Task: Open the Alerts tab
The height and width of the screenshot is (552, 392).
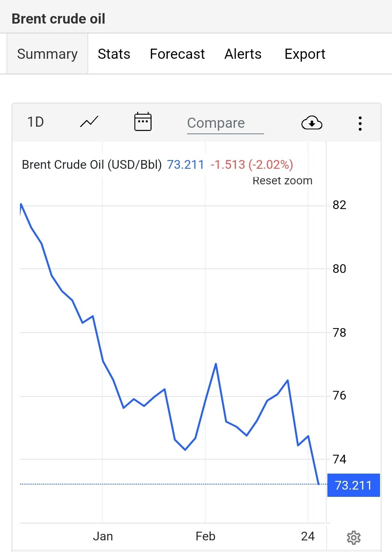Action: click(x=243, y=54)
